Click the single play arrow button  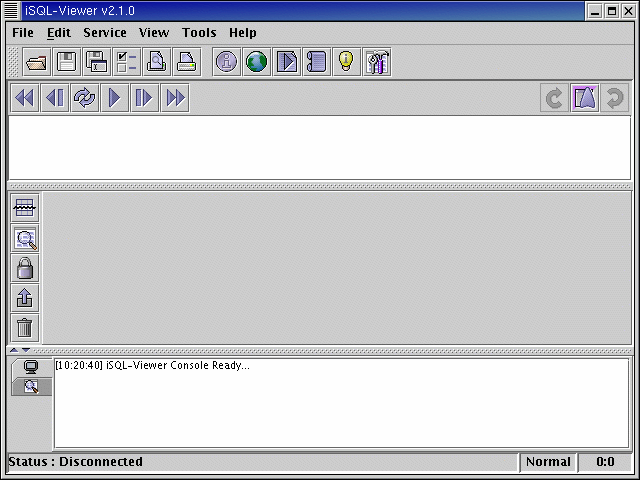tap(115, 98)
